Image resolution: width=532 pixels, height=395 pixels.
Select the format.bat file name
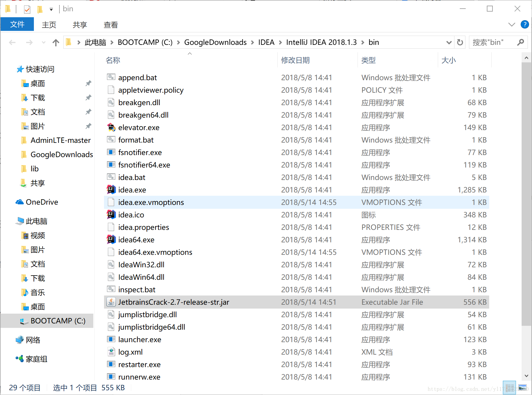(136, 140)
